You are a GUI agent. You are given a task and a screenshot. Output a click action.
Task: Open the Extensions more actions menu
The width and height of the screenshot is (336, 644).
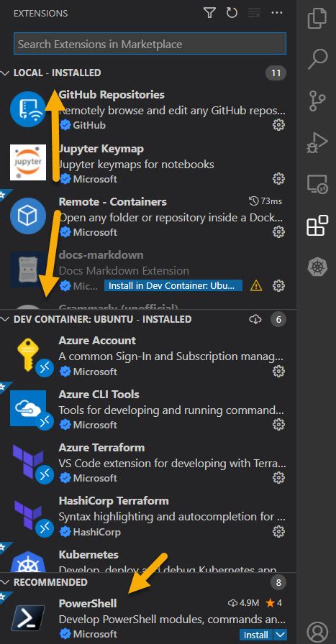277,13
